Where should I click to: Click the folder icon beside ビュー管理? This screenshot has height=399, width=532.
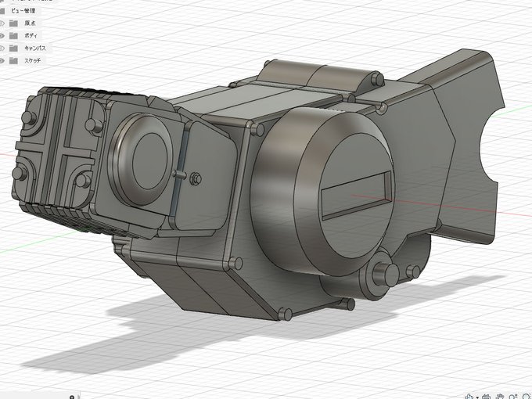[x=2, y=11]
